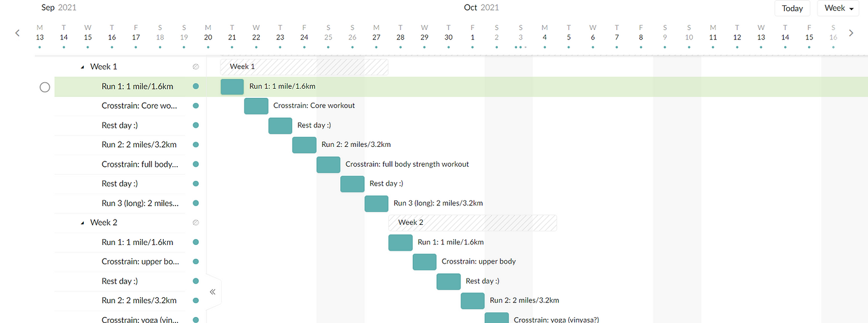Click the status dot beside Run 2: 2 miles in Week 1
Image resolution: width=868 pixels, height=323 pixels.
coord(196,144)
